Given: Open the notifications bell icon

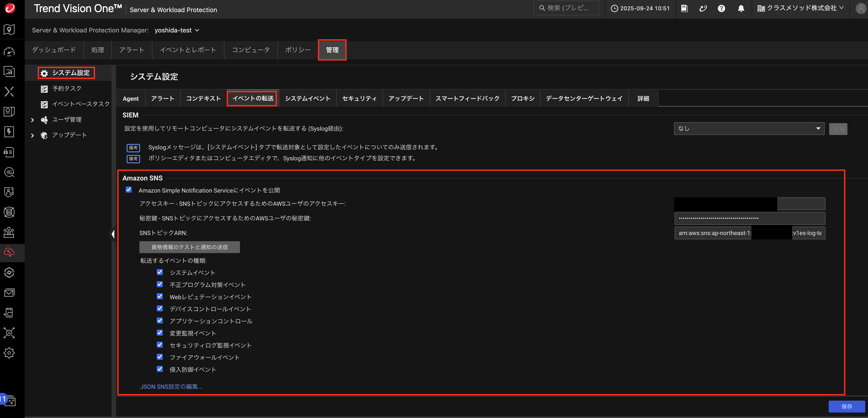Looking at the screenshot, I should pos(741,8).
